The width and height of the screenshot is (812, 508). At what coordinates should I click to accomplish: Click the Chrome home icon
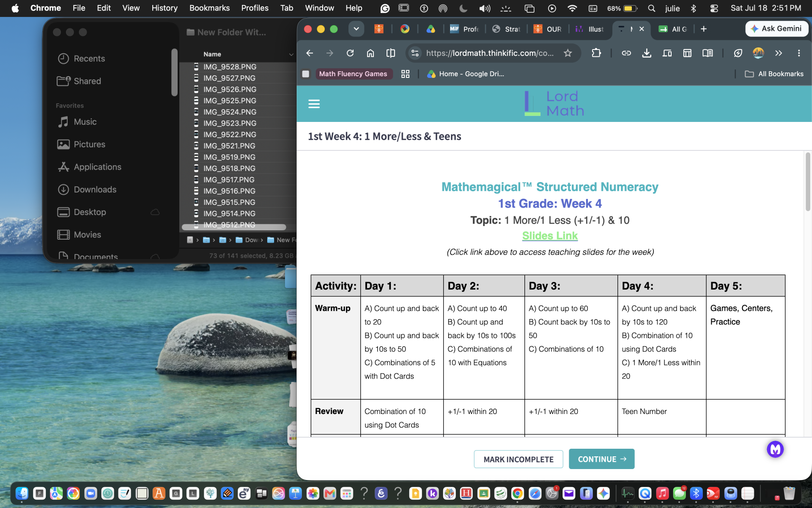(x=370, y=53)
